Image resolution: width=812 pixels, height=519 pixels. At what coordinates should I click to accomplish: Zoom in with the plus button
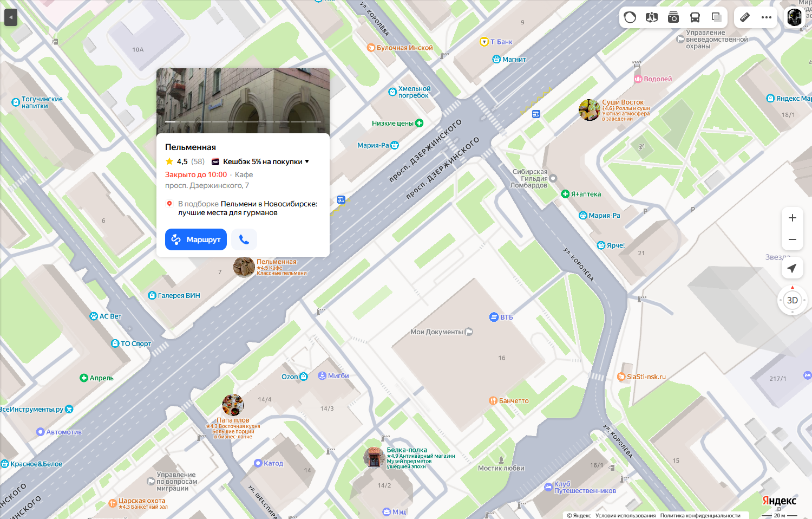click(x=793, y=218)
